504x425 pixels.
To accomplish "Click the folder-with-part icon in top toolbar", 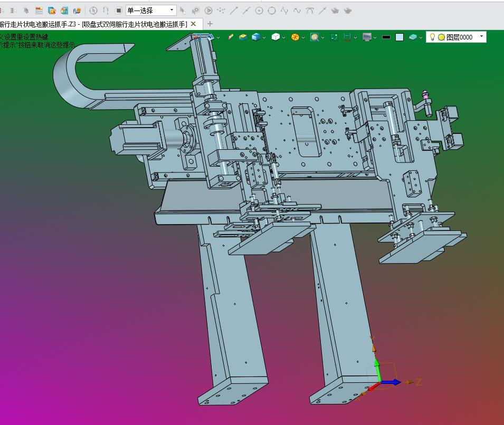I will 52,11.
